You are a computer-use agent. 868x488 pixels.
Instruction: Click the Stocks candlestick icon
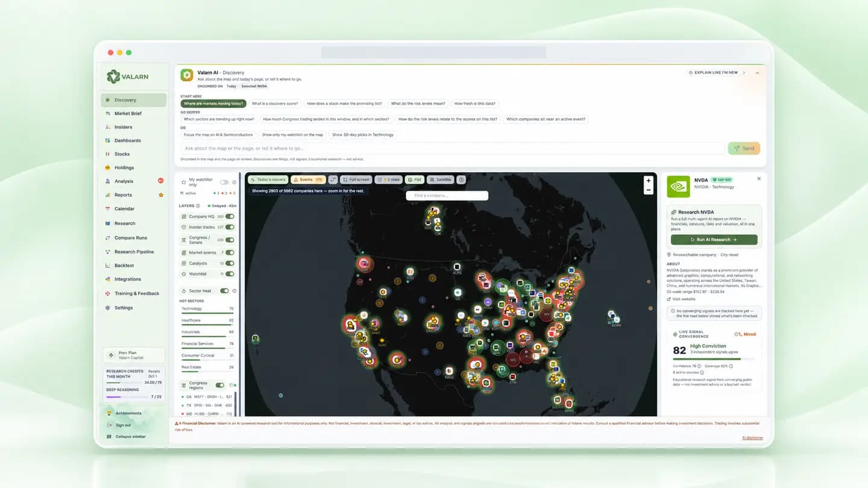pos(107,154)
